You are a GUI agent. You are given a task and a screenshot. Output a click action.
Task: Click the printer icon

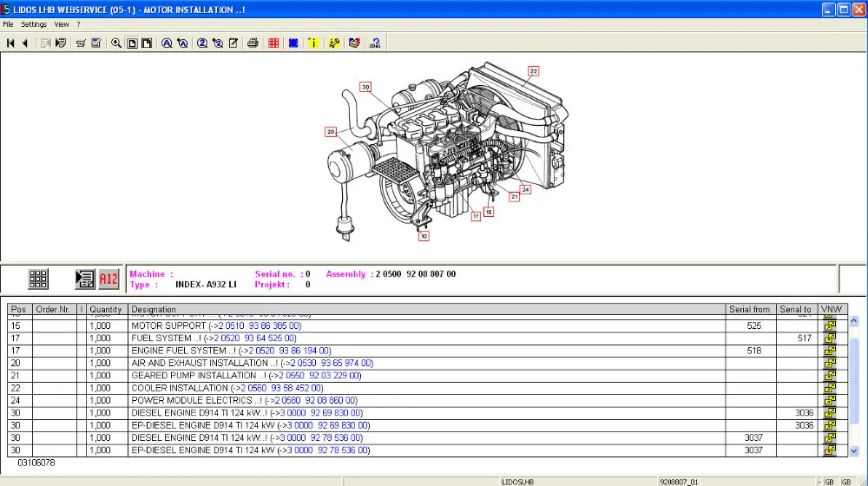pos(253,43)
